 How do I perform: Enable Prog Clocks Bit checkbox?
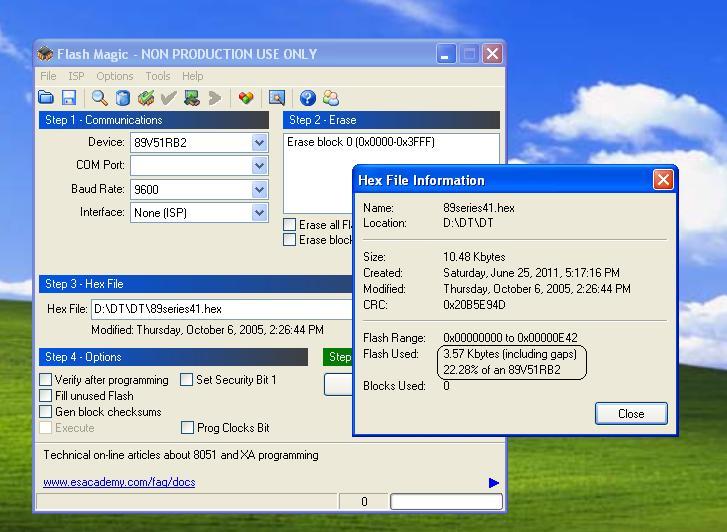(x=187, y=428)
